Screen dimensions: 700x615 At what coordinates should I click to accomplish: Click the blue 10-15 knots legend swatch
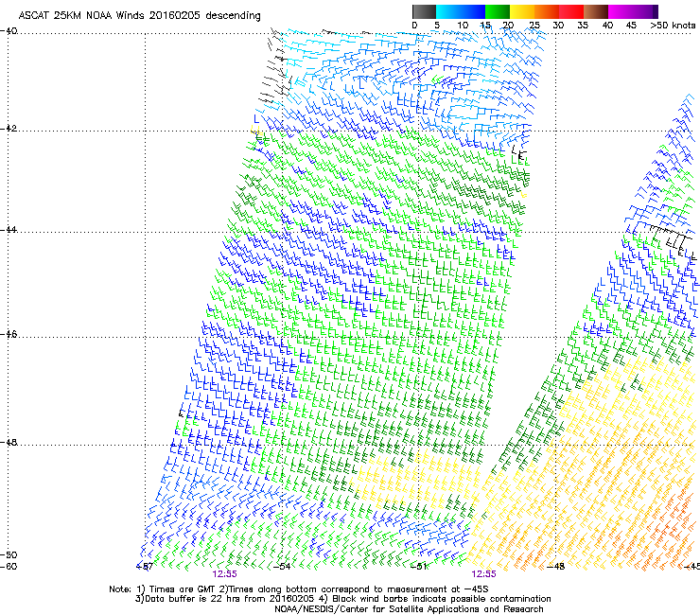[x=473, y=11]
